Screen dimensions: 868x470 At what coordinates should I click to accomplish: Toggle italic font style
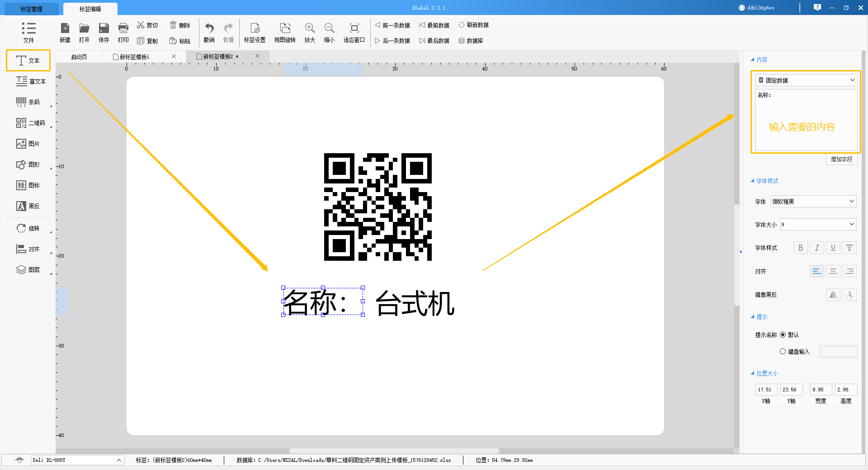[x=816, y=248]
